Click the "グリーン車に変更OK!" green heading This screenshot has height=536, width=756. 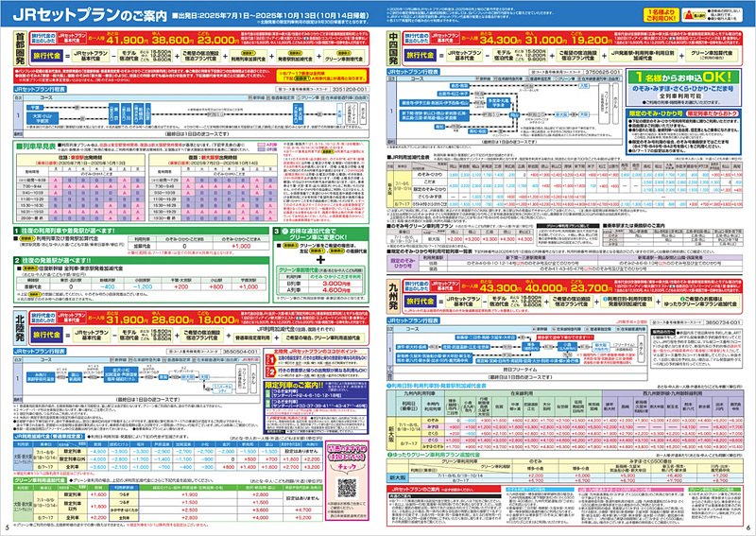(318, 237)
